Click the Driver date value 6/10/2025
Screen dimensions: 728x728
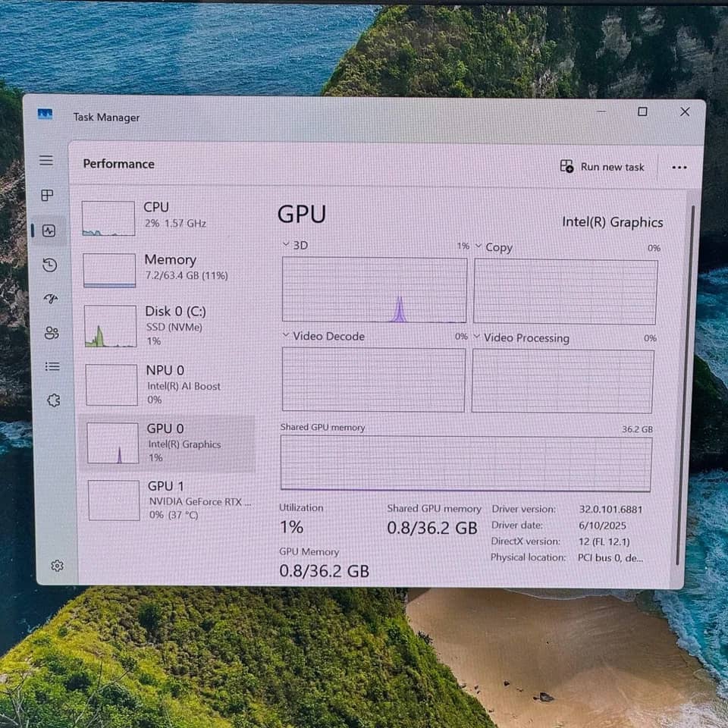pyautogui.click(x=602, y=526)
